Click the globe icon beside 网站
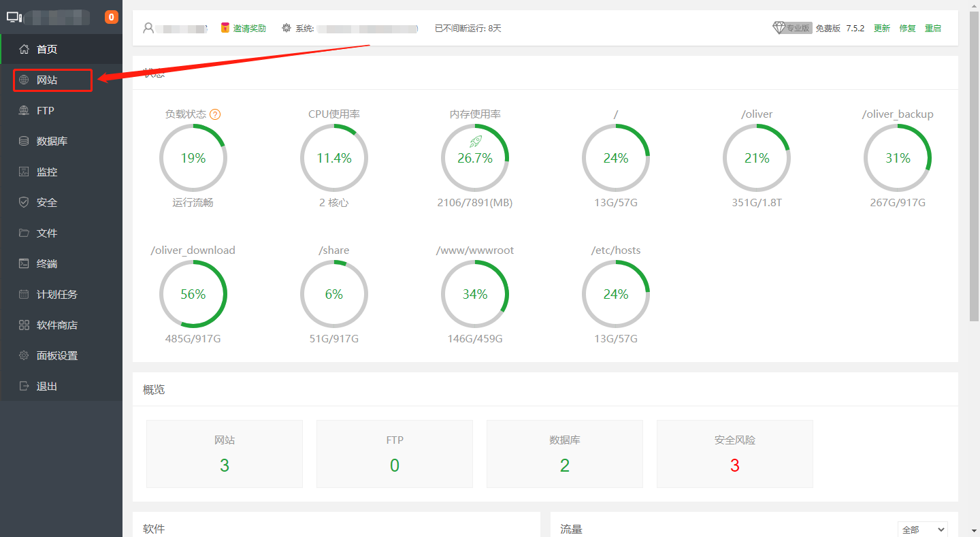980x537 pixels. click(24, 80)
